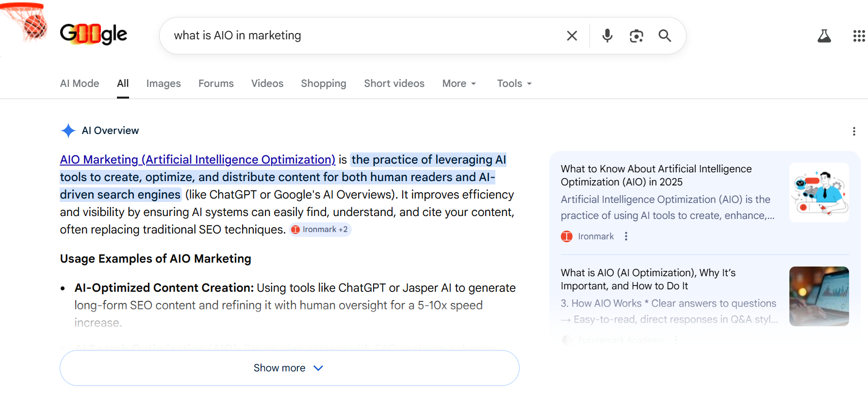Open 'What to Know About Artificial Intelligence Optimization' article

656,175
